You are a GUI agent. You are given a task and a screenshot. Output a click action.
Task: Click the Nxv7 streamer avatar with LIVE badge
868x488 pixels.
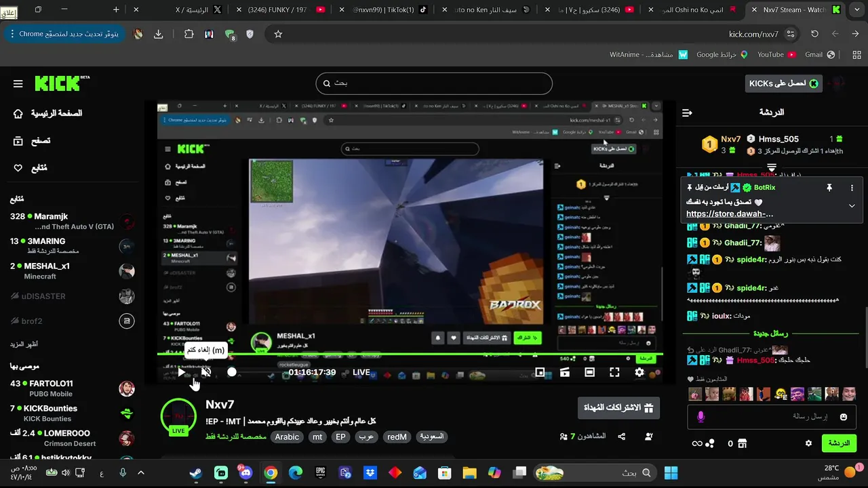click(x=178, y=417)
